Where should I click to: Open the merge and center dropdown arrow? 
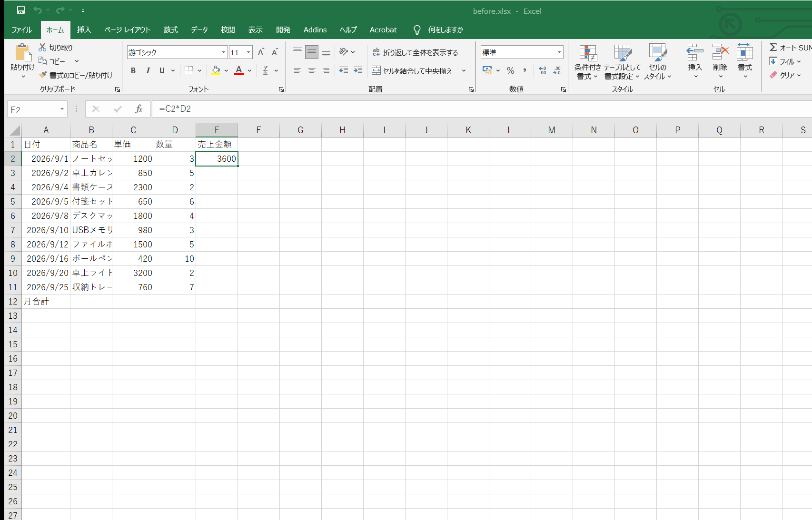[x=464, y=71]
